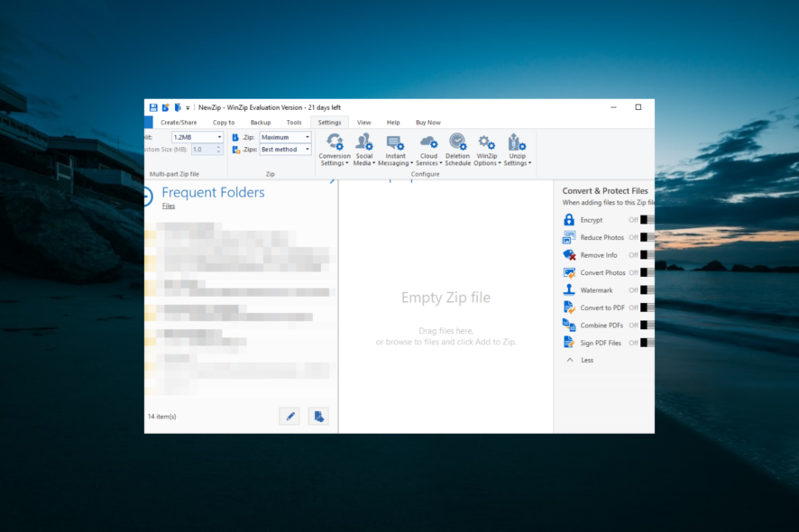The height and width of the screenshot is (532, 799).
Task: Click the Save icon in title bar
Action: (x=153, y=107)
